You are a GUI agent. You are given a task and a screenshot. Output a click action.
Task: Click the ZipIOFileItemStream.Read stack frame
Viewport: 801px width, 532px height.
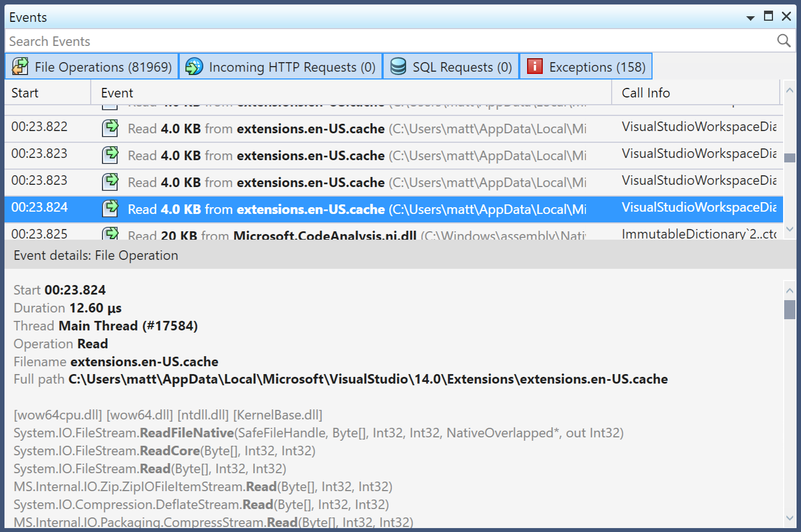pyautogui.click(x=203, y=487)
